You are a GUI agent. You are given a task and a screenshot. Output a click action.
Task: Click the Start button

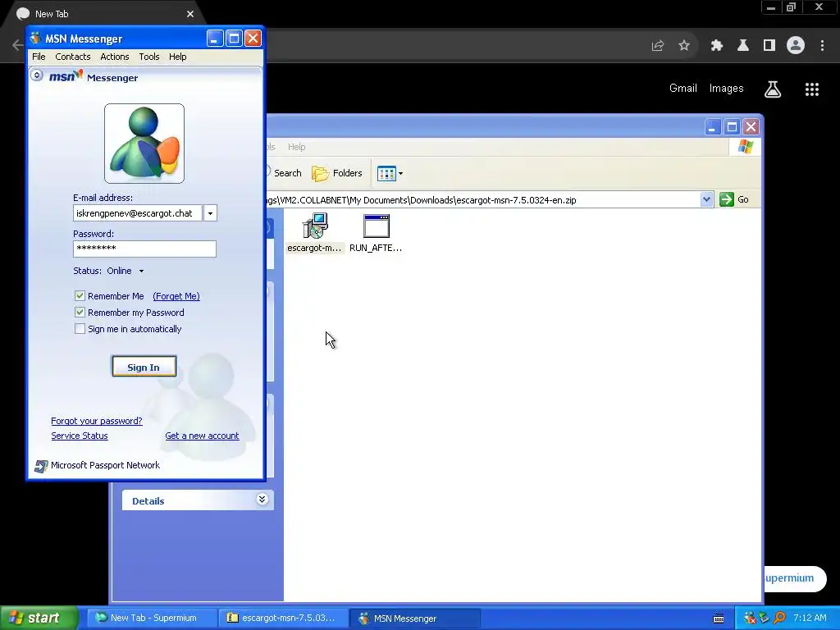point(39,619)
